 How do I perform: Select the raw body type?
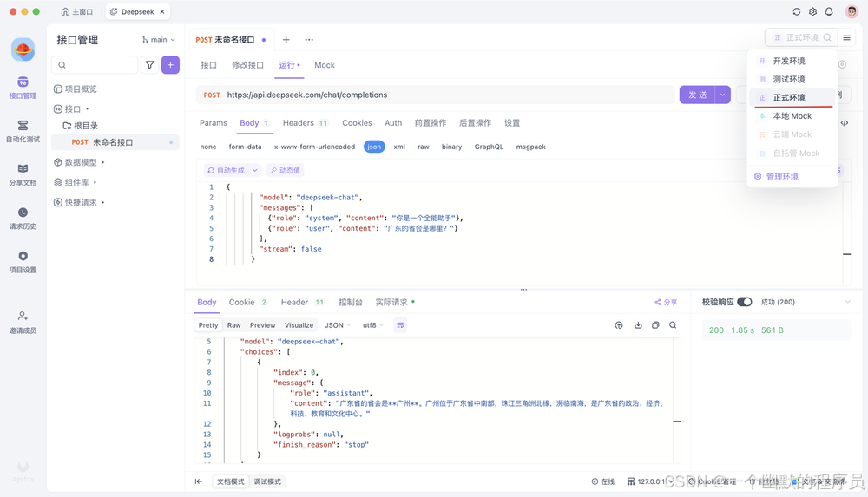pos(424,147)
